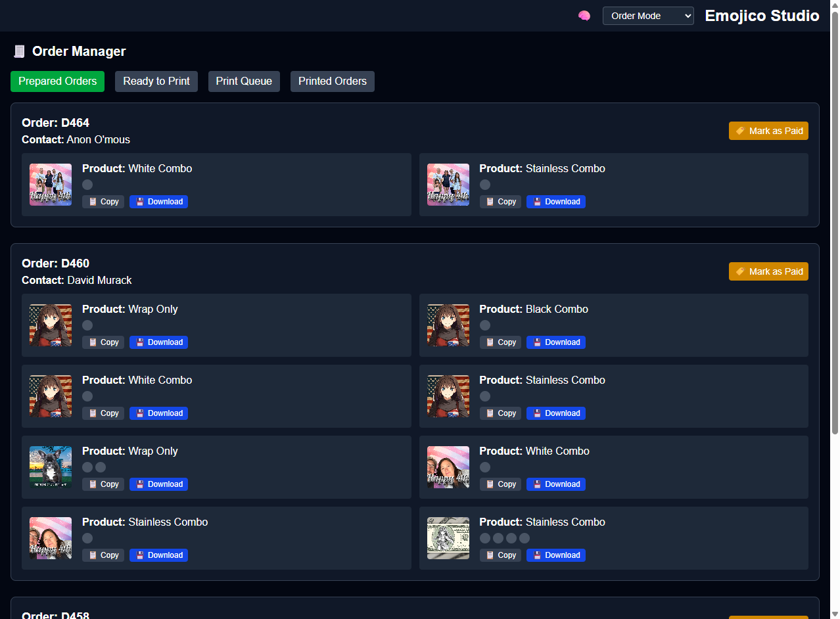Download the D464 White Combo design

click(x=158, y=202)
